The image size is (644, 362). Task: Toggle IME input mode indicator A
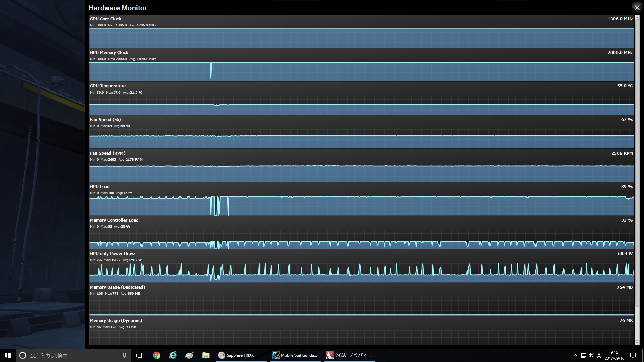[599, 355]
